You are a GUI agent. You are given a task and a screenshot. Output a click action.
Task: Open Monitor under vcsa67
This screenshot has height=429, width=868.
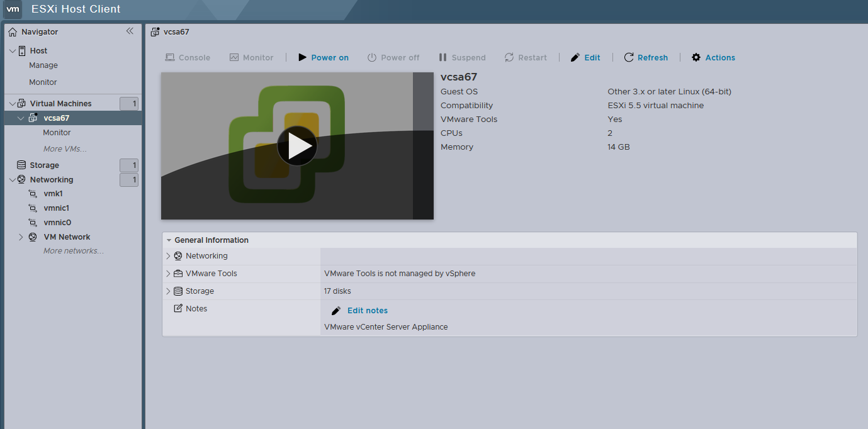pos(57,133)
